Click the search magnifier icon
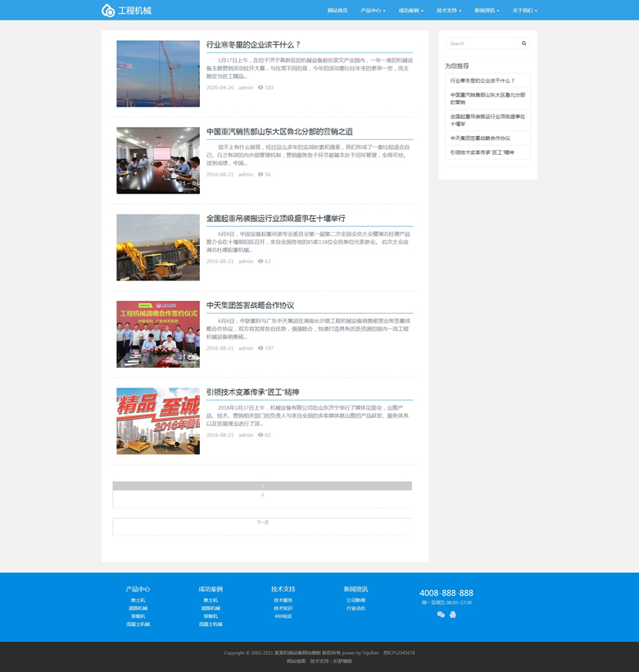 523,43
